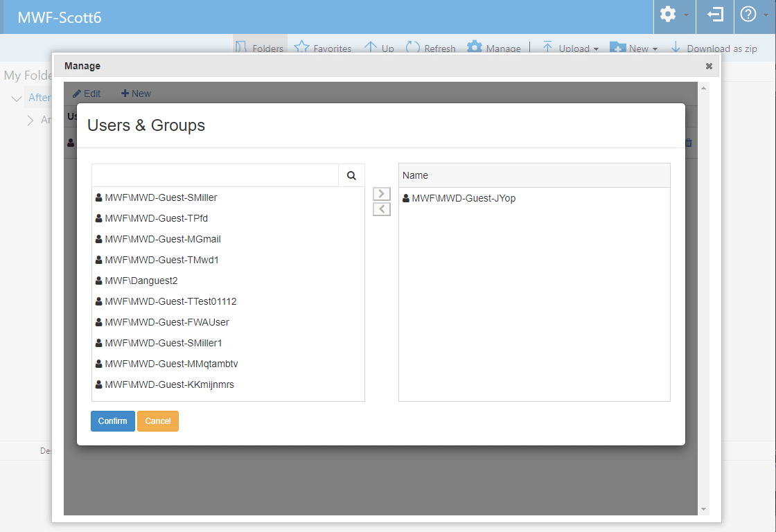This screenshot has width=776, height=532.
Task: Choose MWF\MWD-Guest-FWAUser from list
Action: (x=166, y=322)
